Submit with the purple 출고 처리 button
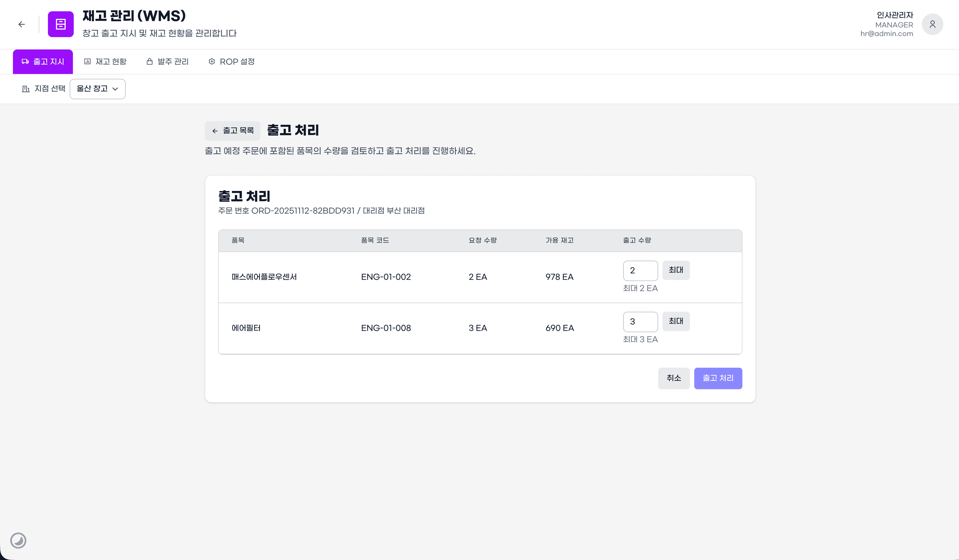The width and height of the screenshot is (959, 560). click(718, 378)
